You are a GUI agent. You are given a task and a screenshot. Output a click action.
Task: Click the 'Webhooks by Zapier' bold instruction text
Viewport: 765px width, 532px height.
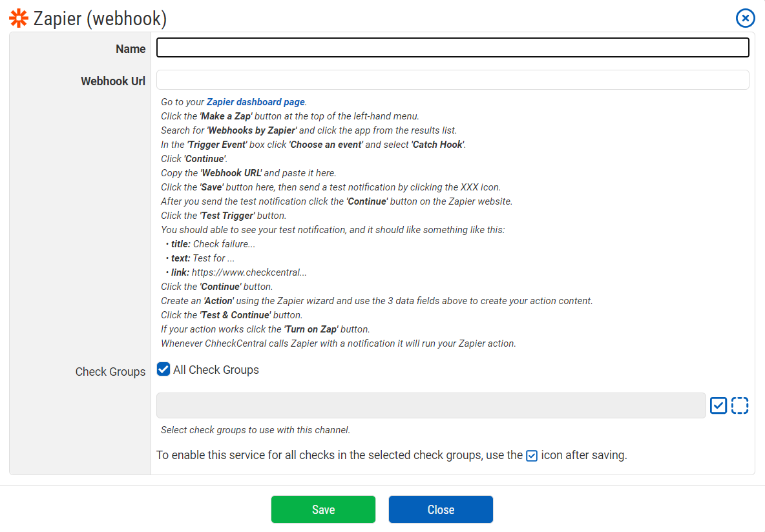coord(251,130)
